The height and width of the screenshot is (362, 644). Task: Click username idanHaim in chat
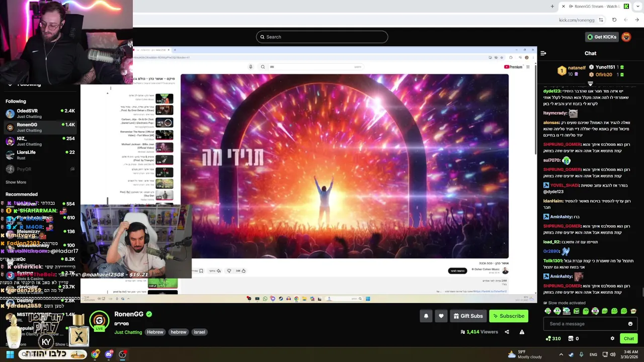tap(553, 201)
